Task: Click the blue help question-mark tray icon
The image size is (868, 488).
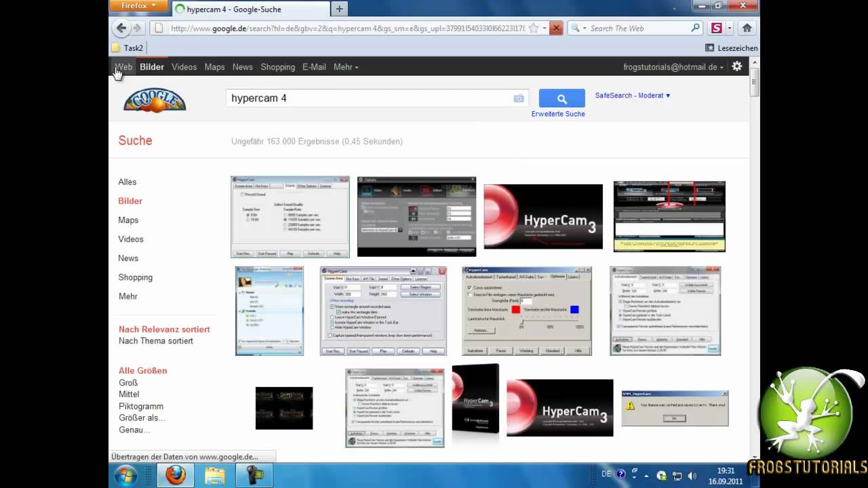Action: tap(621, 474)
